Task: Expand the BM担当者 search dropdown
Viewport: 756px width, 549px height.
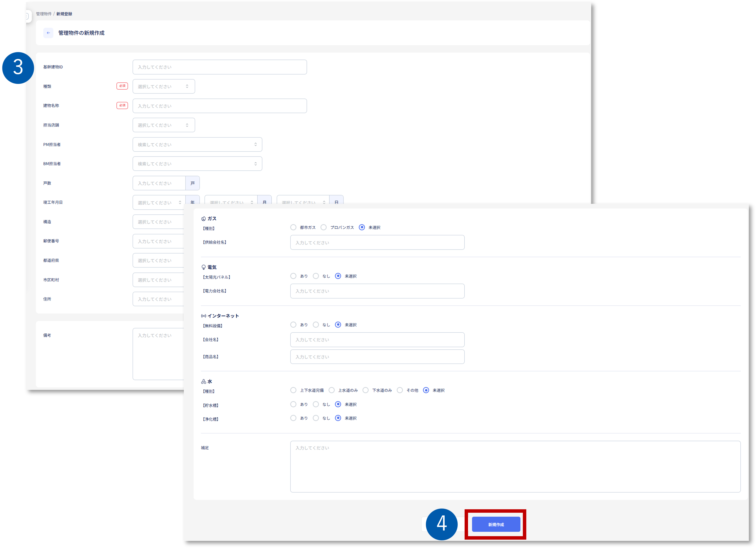Action: [197, 164]
